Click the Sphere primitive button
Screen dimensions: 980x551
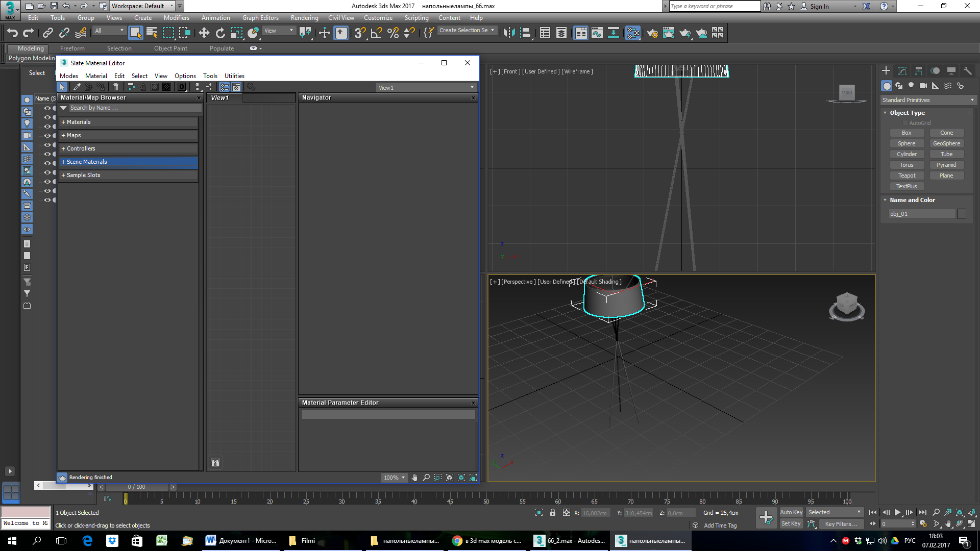point(906,143)
